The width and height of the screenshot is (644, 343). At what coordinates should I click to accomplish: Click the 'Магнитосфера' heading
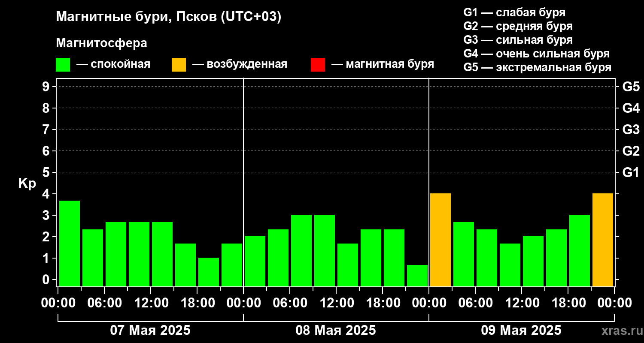click(101, 43)
